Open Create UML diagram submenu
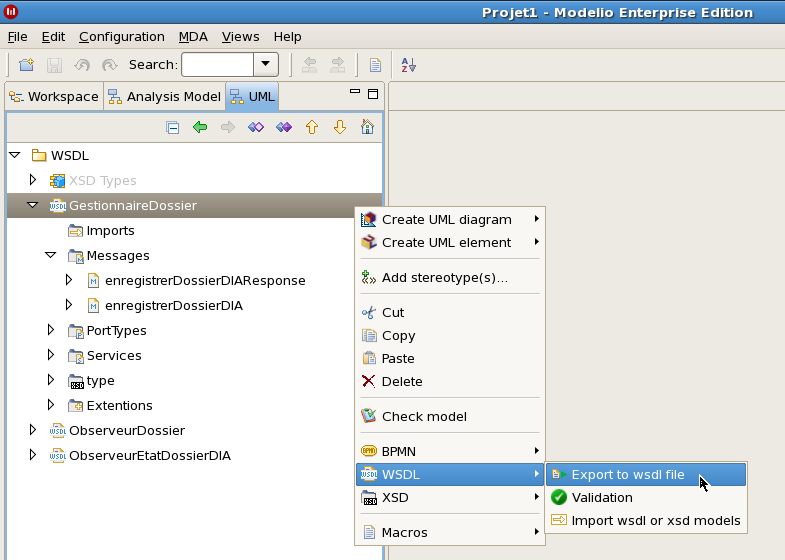 pyautogui.click(x=450, y=219)
